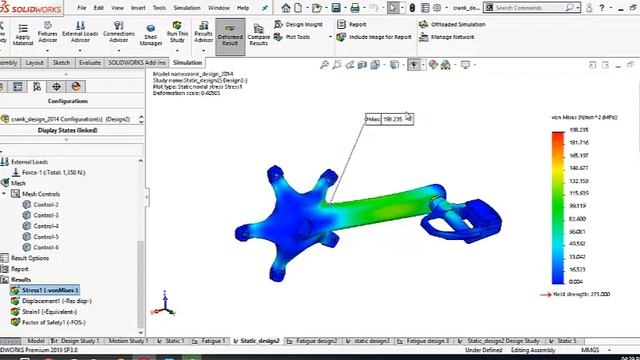Select Factor of Safety1 plot
The width and height of the screenshot is (640, 360).
tap(48, 322)
